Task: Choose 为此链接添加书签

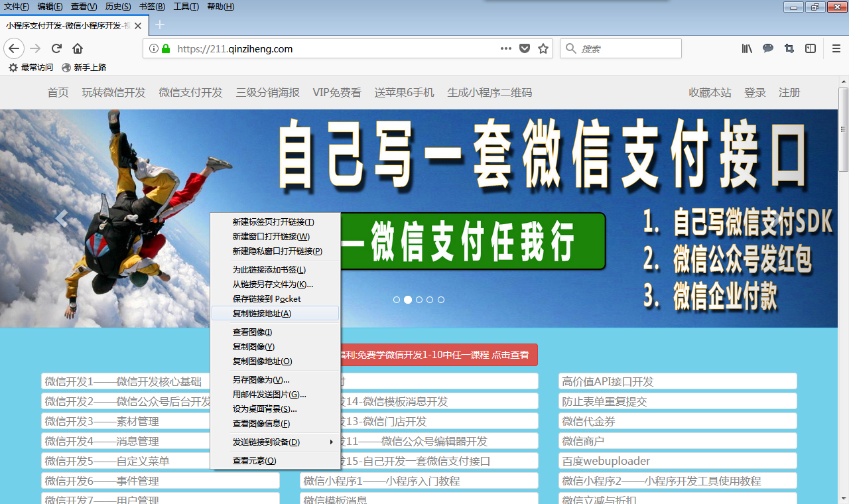Action: tap(275, 270)
